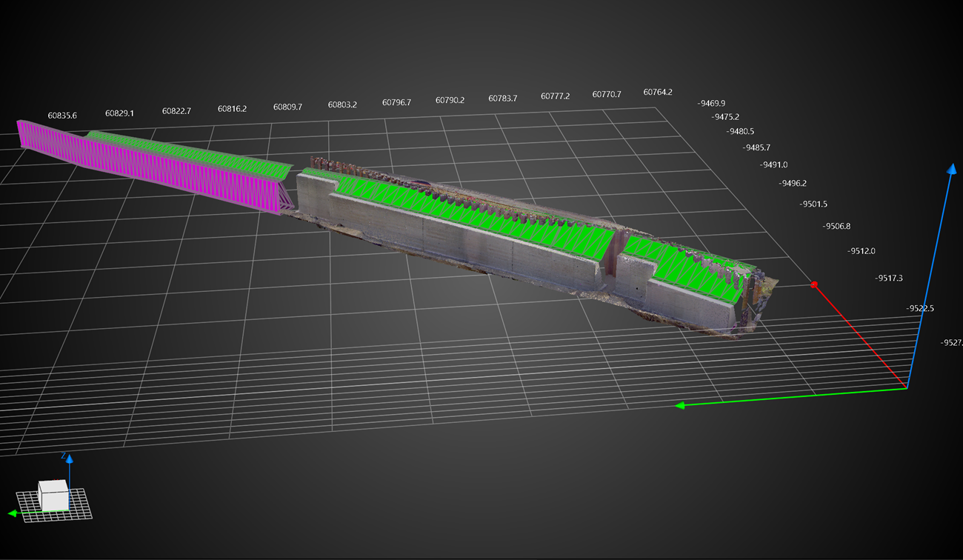Image resolution: width=963 pixels, height=560 pixels.
Task: Click the 60796.7 grid coordinate label
Action: pos(396,102)
